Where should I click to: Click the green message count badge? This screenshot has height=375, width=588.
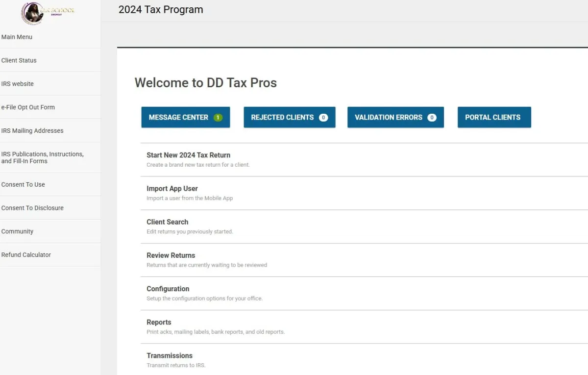(x=218, y=118)
